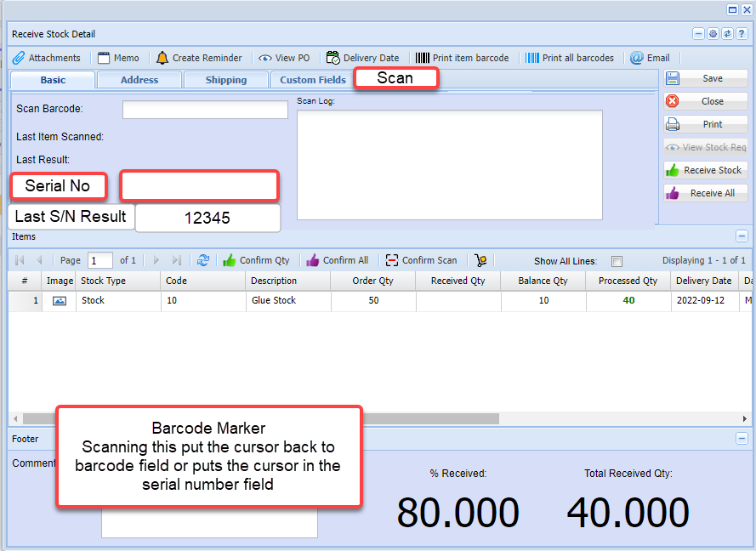The width and height of the screenshot is (756, 551).
Task: Open the Delivery Date calendar icon
Action: coord(333,58)
